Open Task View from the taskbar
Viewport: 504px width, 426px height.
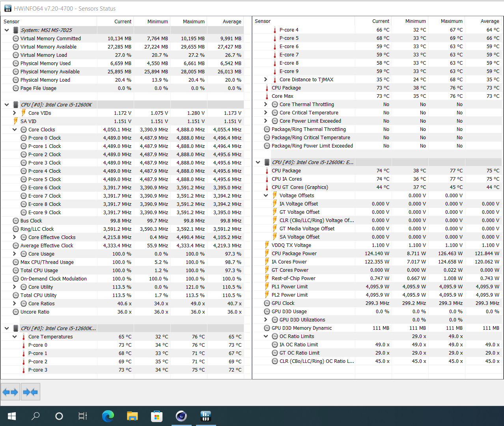click(x=83, y=416)
